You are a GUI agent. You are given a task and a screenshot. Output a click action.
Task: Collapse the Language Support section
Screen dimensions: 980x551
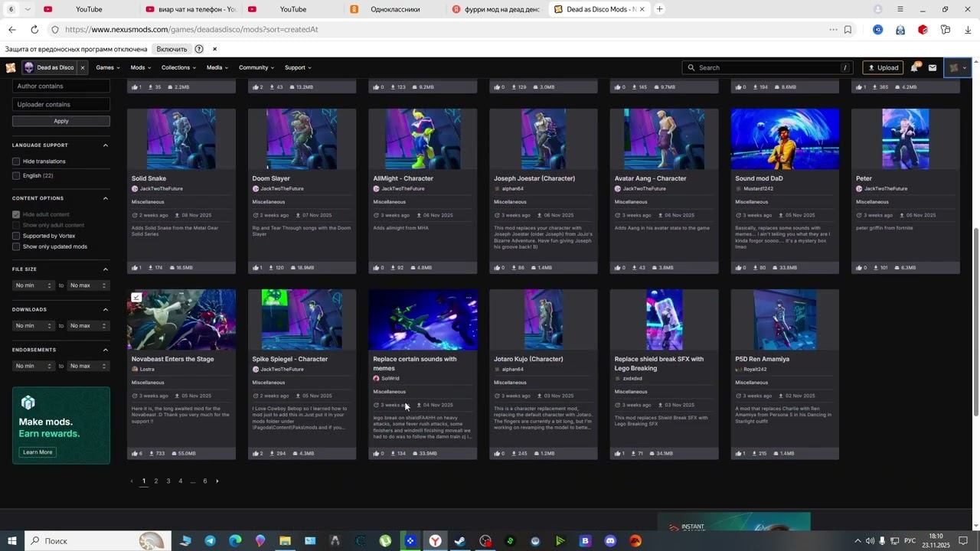point(106,145)
